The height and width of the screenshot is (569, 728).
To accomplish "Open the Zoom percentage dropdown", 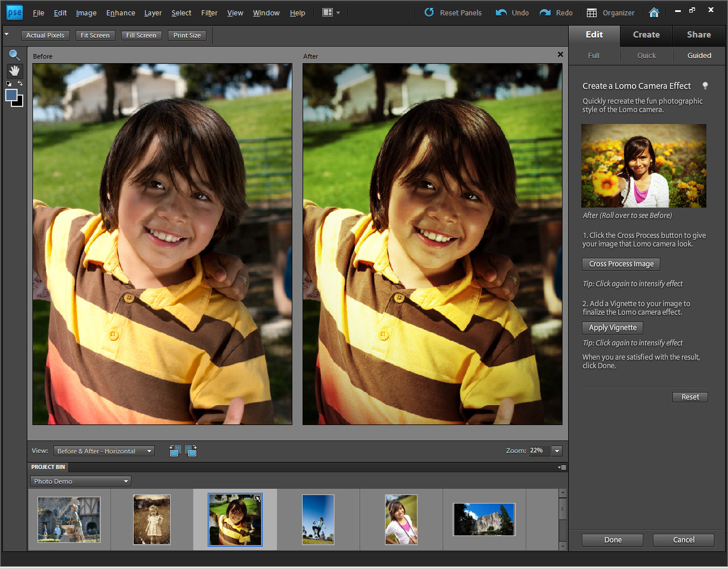I will (x=556, y=450).
